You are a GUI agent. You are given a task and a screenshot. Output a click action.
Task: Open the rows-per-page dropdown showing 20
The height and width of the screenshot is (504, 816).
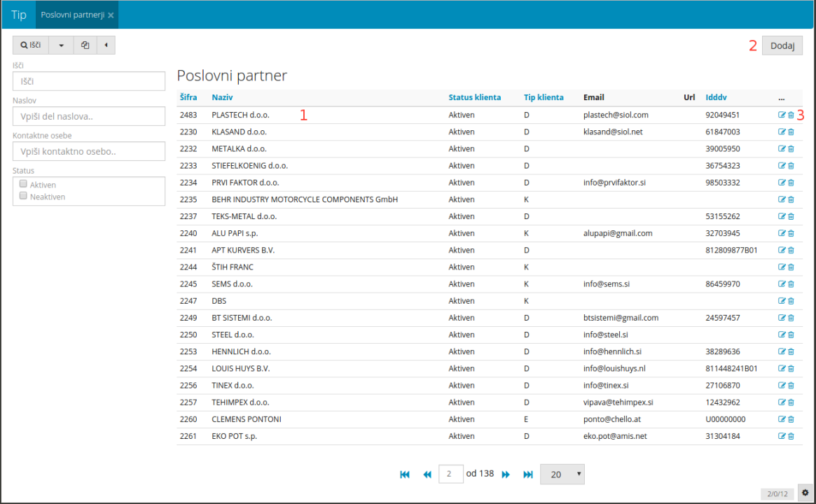(x=562, y=475)
